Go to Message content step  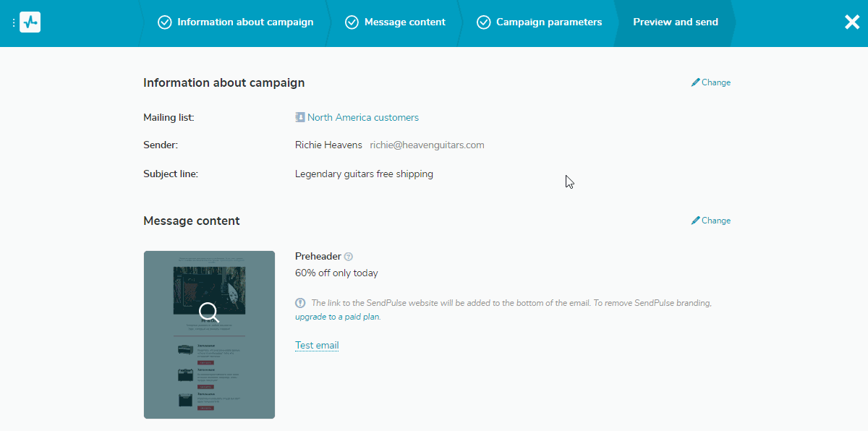404,22
